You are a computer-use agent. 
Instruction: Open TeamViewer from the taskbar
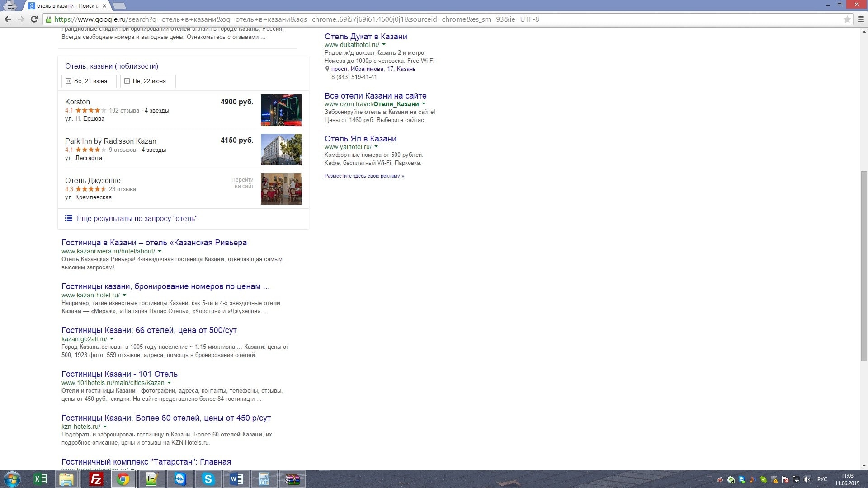pyautogui.click(x=180, y=479)
